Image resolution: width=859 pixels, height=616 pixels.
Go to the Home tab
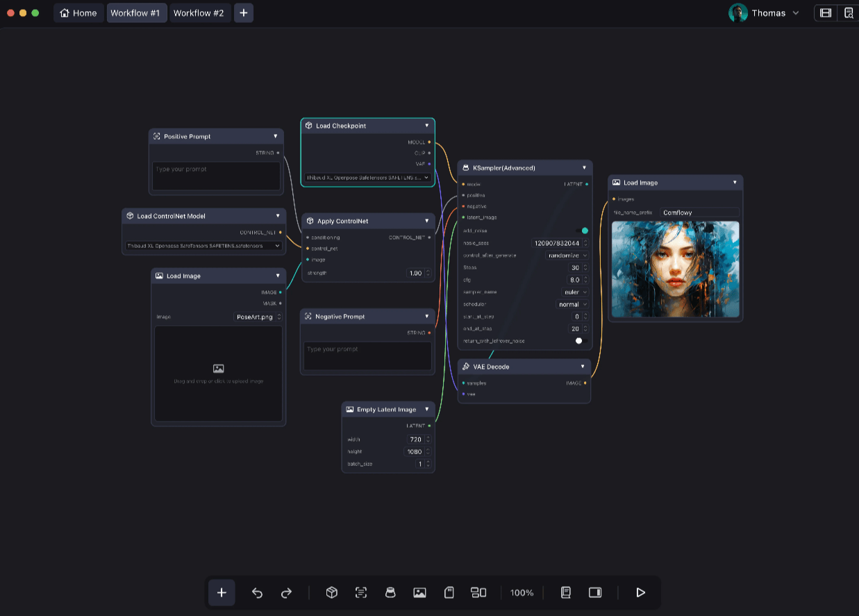[x=78, y=13]
